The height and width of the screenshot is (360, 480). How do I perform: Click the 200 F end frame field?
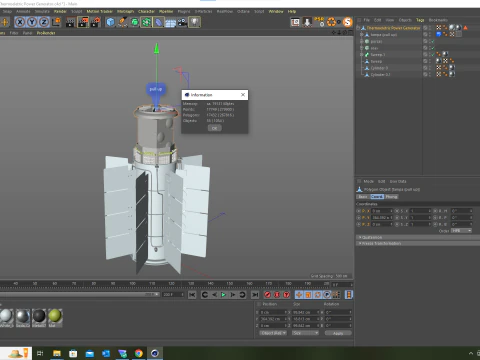tap(173, 295)
